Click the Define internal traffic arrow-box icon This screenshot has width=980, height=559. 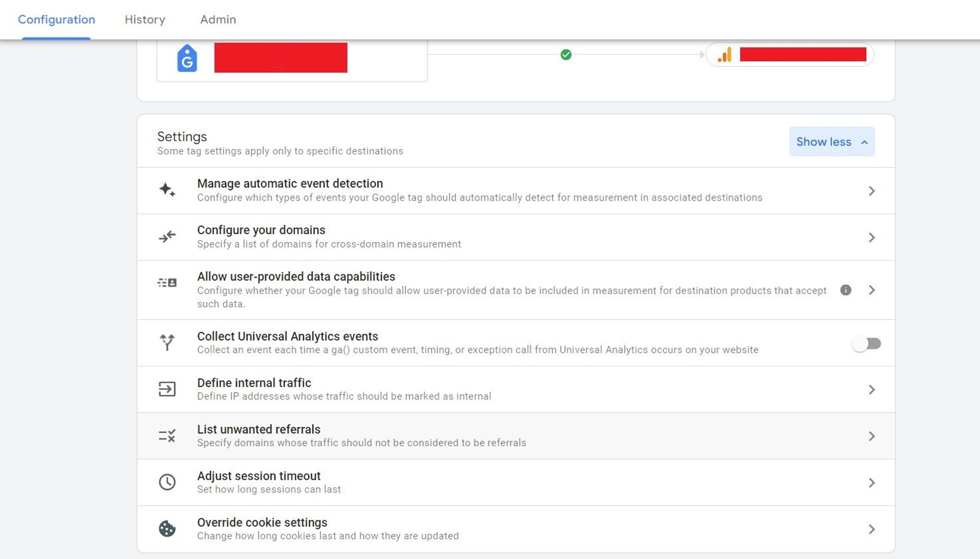click(167, 389)
